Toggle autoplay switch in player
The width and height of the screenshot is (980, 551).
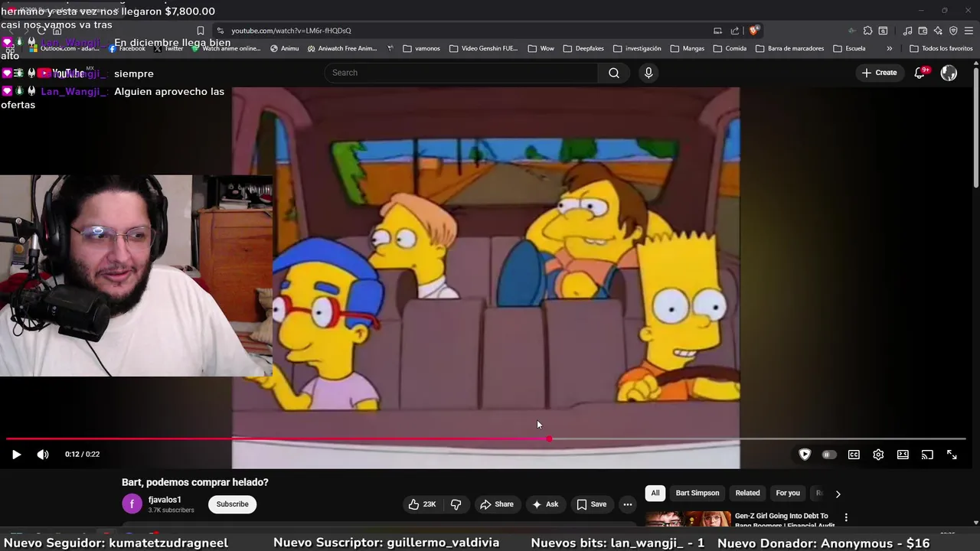[x=828, y=455]
